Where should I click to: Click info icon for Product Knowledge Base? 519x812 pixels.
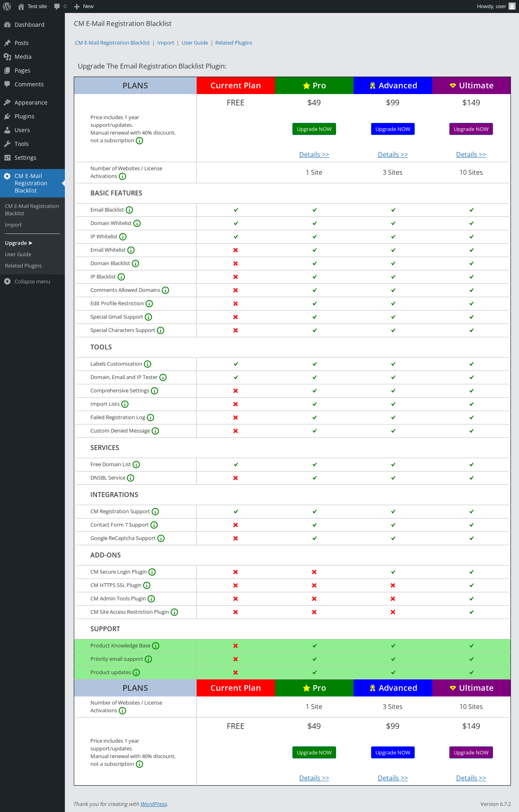click(156, 646)
